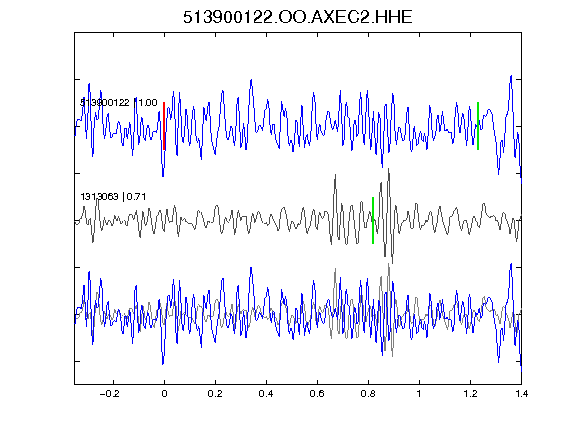Select the plot title 513900122.OO.AXEC2.HHE
Viewport: 576px width, 432px height.
click(298, 17)
